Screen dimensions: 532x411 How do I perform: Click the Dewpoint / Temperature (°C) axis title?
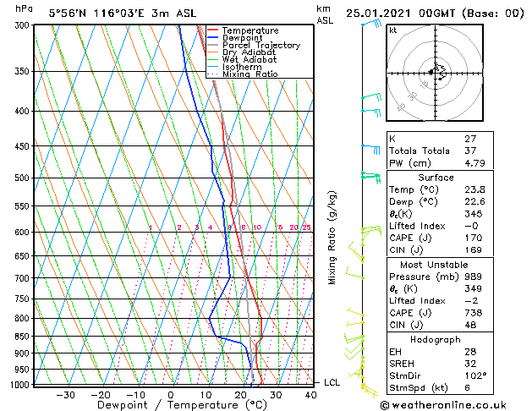tap(182, 405)
